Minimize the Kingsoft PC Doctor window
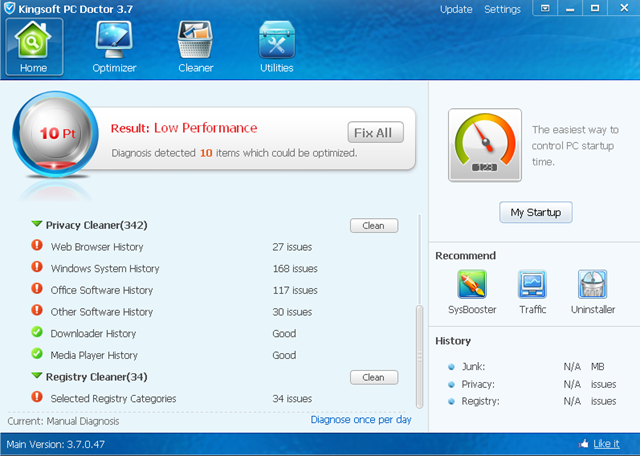This screenshot has height=456, width=640. 570,8
